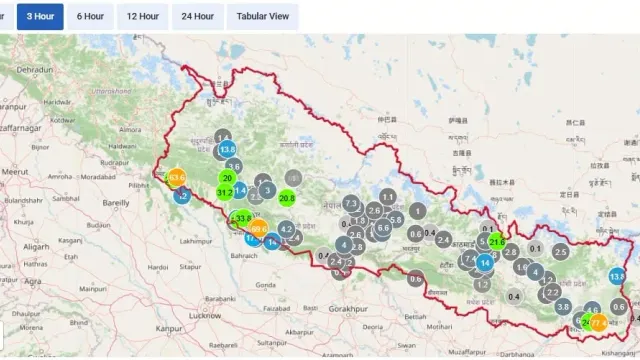Click the Gorakhpur city label on map
The image size is (640, 360).
[348, 309]
